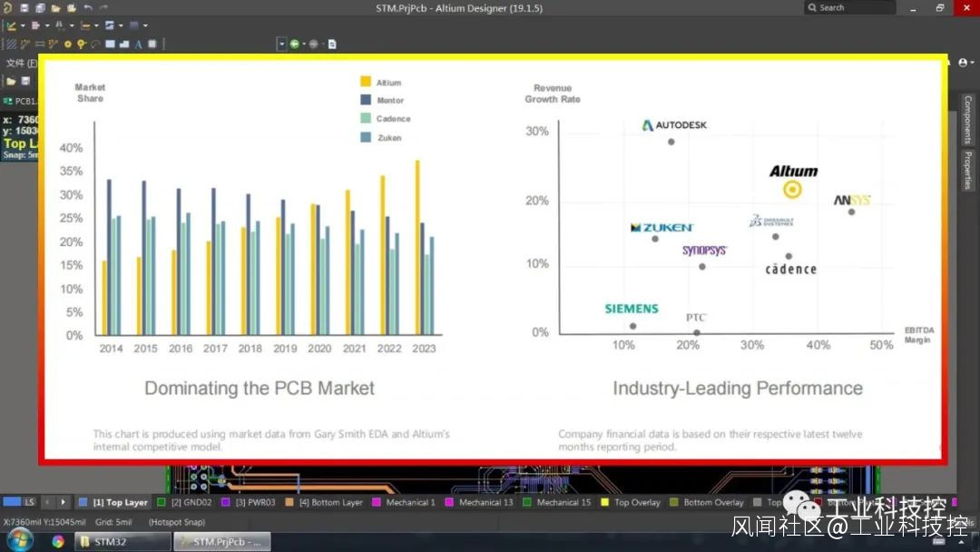
Task: Open the Properties side panel tab
Action: (x=967, y=170)
